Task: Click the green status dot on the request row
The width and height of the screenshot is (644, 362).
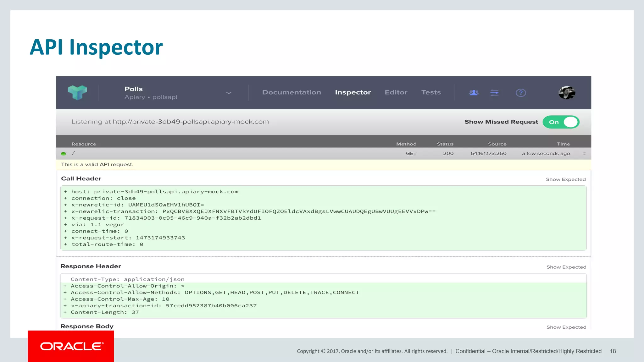Action: point(63,154)
